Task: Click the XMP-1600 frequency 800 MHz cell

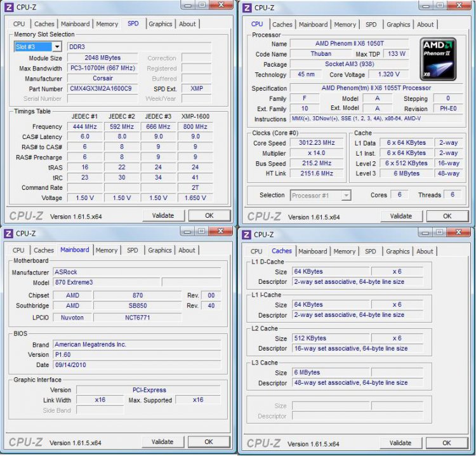Action: point(195,126)
